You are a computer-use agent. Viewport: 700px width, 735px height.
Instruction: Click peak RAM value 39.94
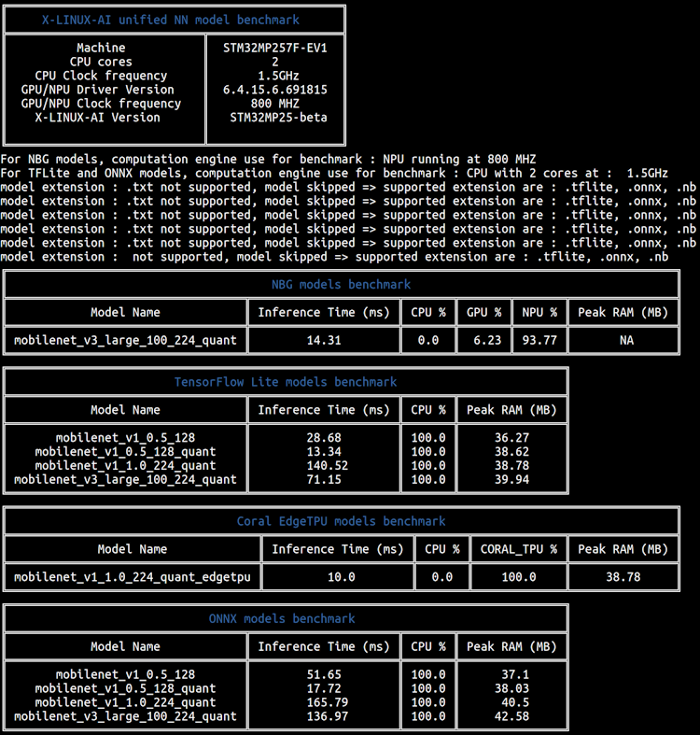(x=511, y=480)
